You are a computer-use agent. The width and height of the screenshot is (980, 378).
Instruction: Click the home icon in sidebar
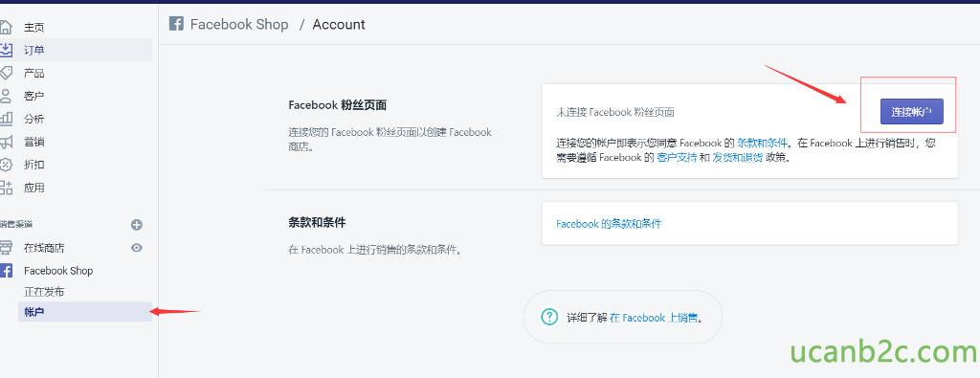point(6,27)
